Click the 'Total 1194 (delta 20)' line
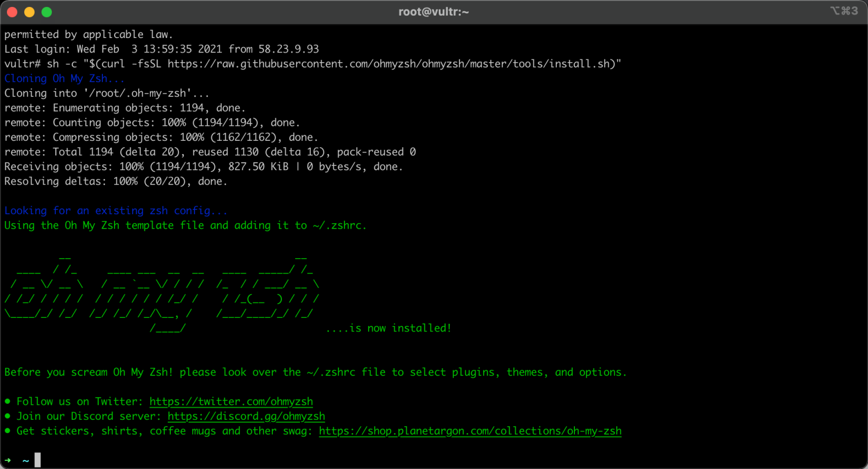 pyautogui.click(x=210, y=152)
